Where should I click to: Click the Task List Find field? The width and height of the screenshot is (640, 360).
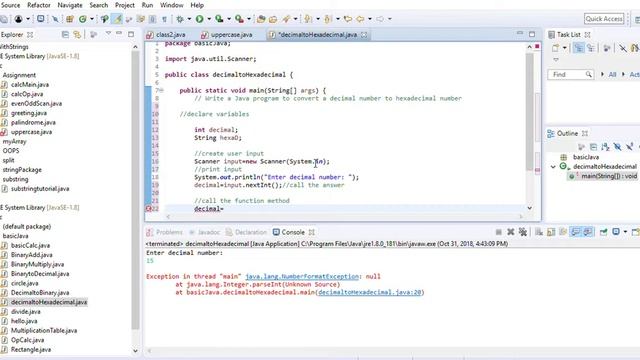[570, 74]
